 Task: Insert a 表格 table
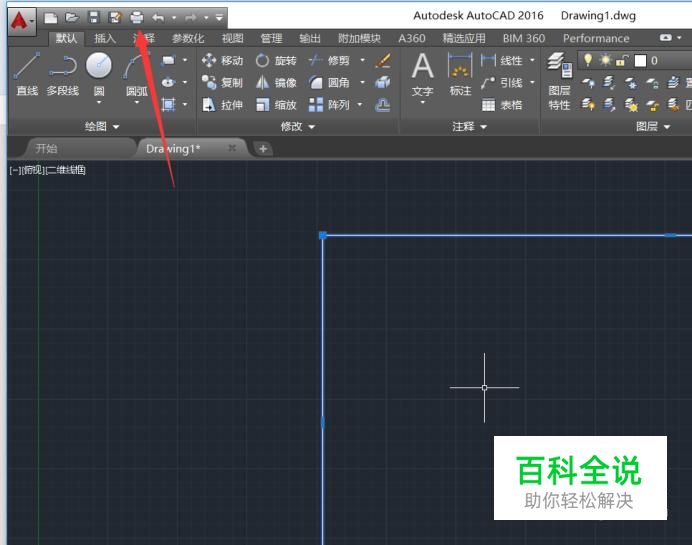pyautogui.click(x=502, y=105)
